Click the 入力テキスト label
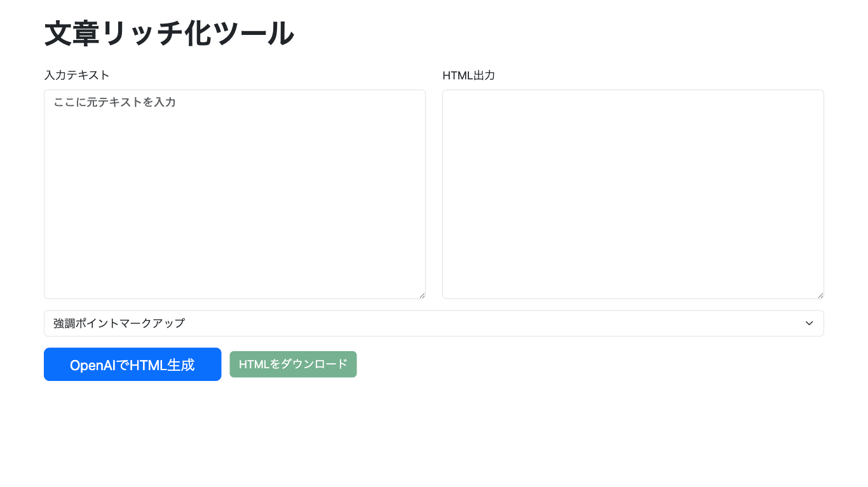Screen dimensions: 868x487 [x=77, y=75]
